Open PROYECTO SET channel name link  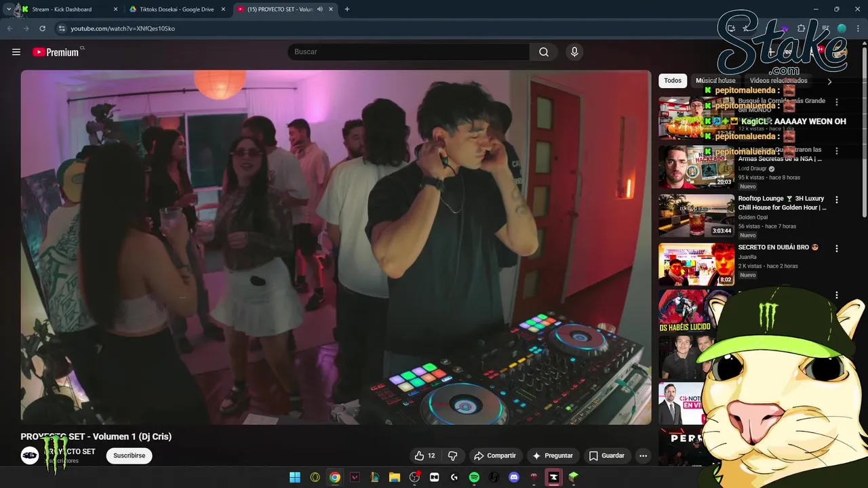tap(71, 451)
